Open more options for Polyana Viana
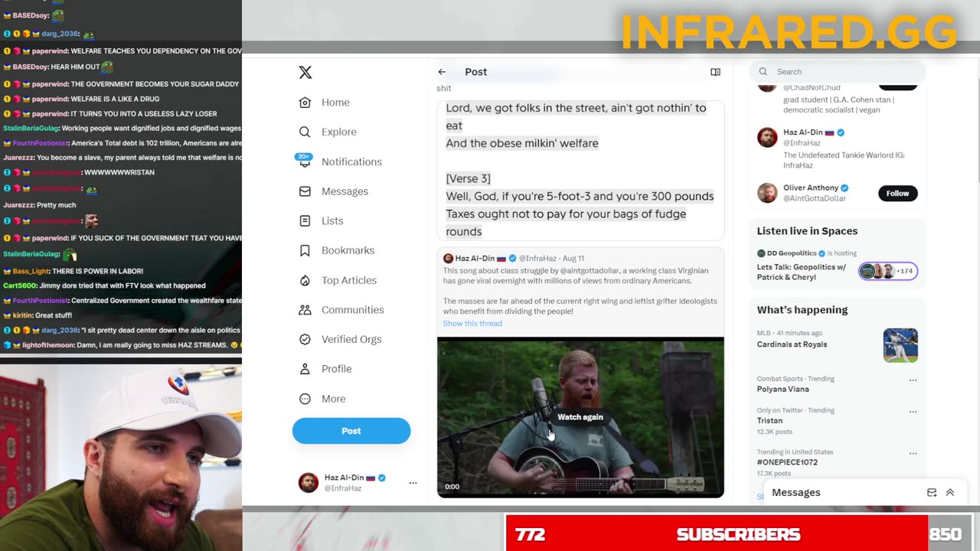The height and width of the screenshot is (551, 980). (913, 380)
